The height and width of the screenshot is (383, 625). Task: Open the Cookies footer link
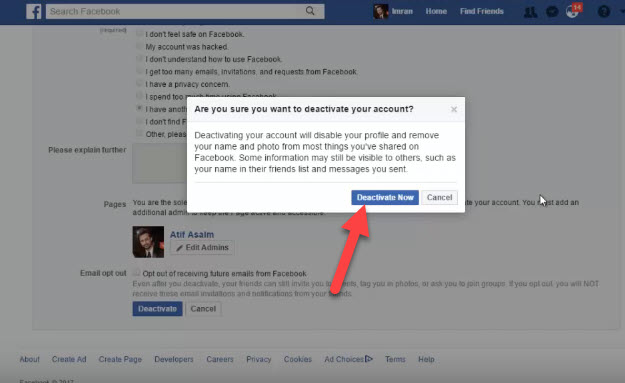[298, 359]
